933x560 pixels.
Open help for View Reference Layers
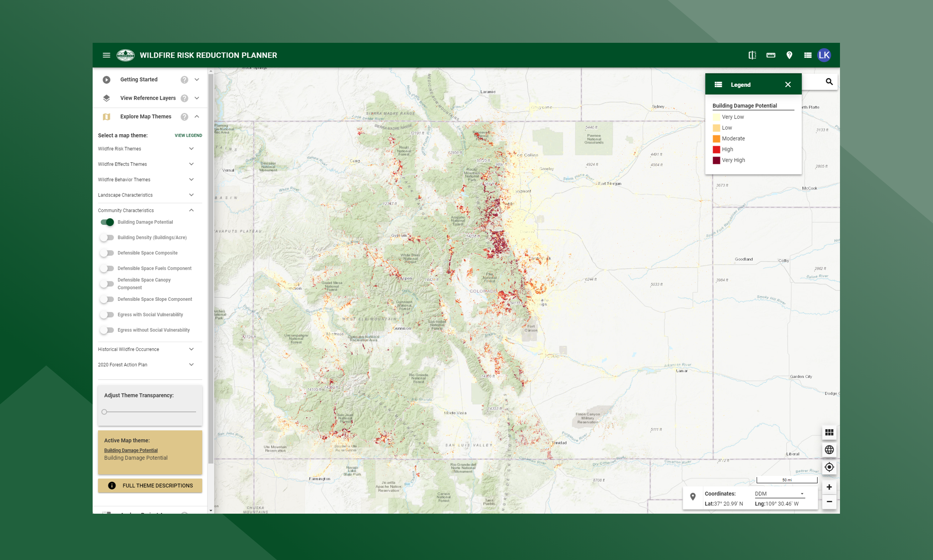click(184, 98)
